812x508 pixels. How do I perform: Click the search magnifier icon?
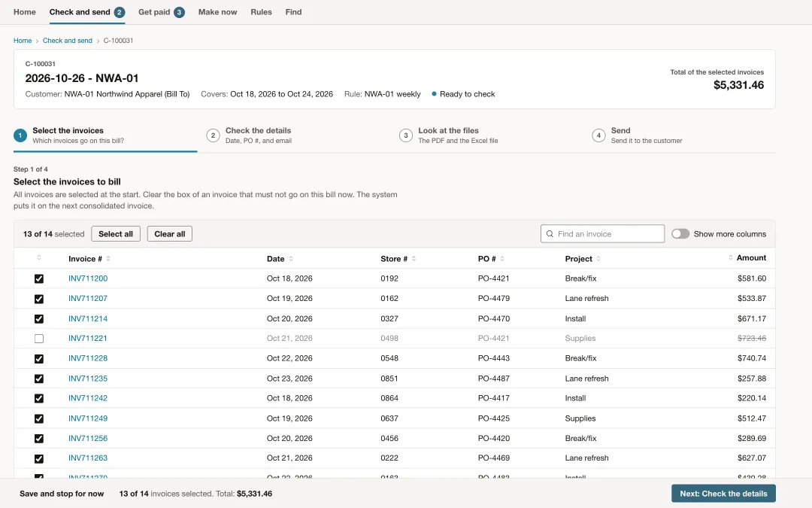point(550,234)
